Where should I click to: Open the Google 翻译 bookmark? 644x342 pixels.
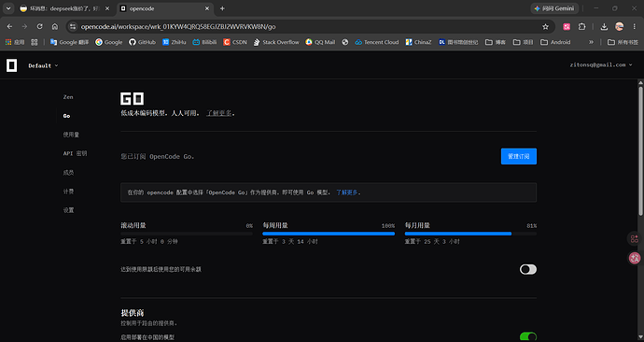pos(69,42)
